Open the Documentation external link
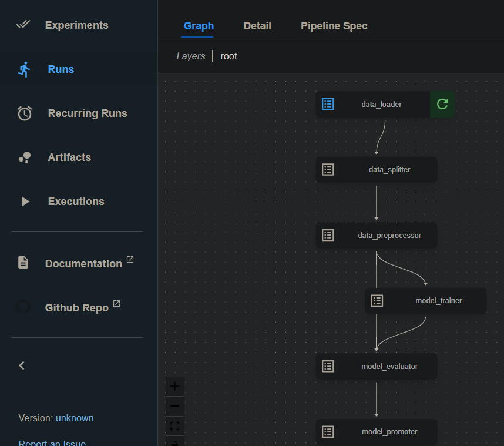The height and width of the screenshot is (446, 504). tap(83, 263)
